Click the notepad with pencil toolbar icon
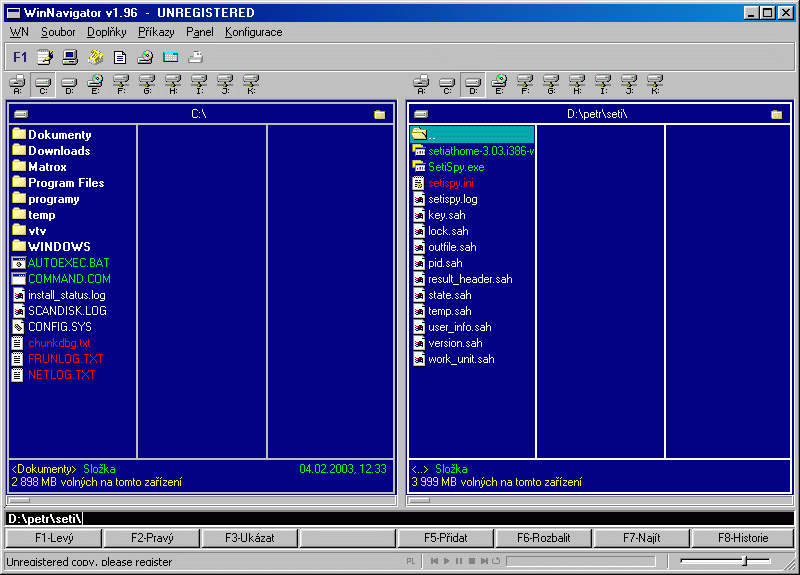The height and width of the screenshot is (575, 800). [x=45, y=57]
